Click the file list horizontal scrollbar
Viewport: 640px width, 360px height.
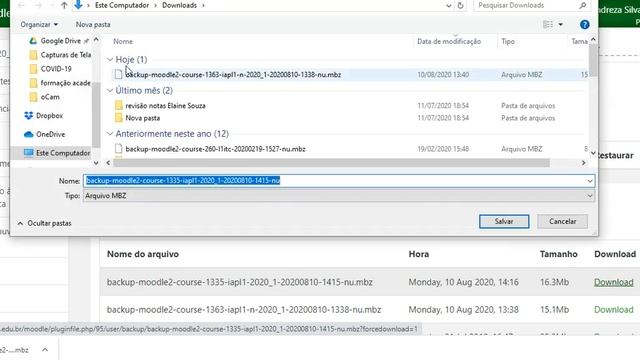coord(331,163)
